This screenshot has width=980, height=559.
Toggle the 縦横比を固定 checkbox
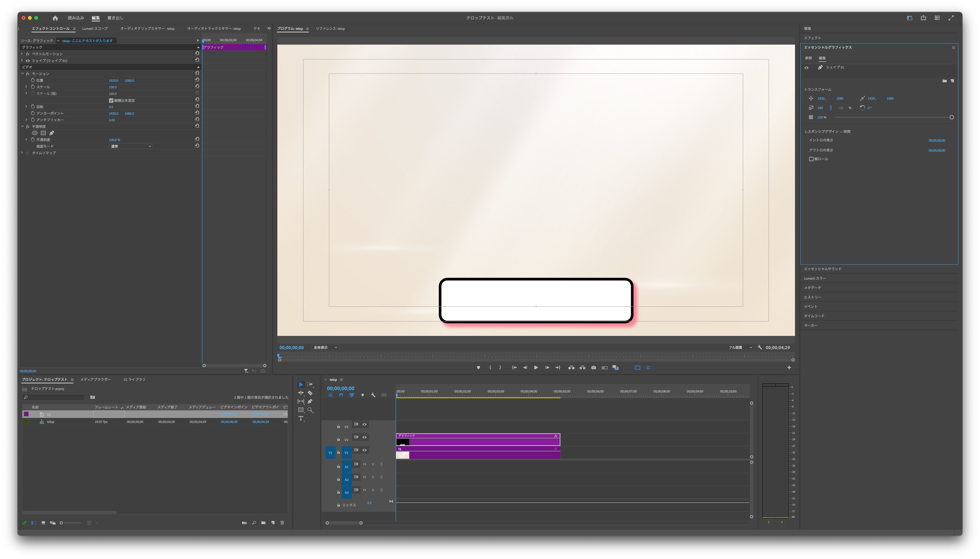(111, 100)
